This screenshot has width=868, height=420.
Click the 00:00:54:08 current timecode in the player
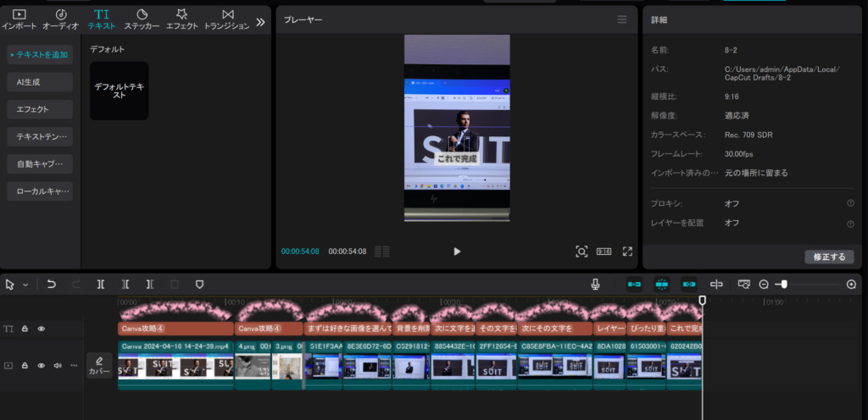click(x=300, y=251)
